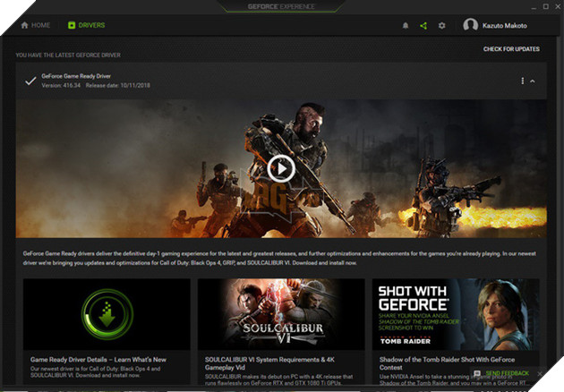Click the green share icon
Viewport: 564px width, 392px height.
click(423, 26)
